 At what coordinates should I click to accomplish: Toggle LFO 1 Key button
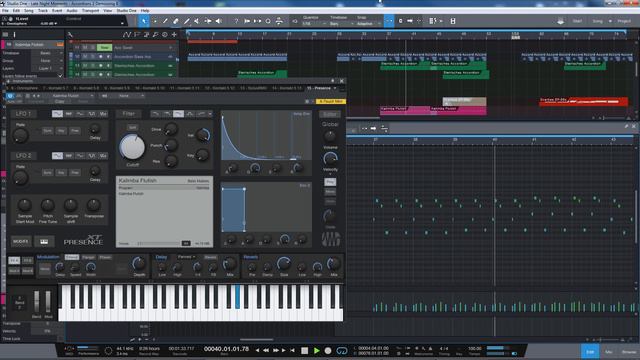(x=61, y=131)
